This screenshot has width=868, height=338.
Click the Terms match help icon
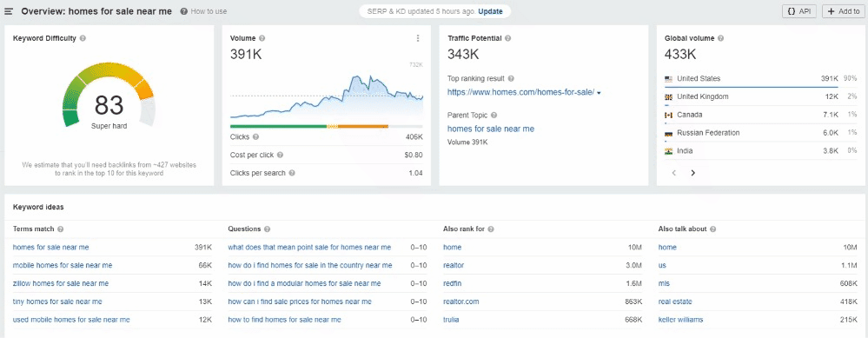pos(60,229)
